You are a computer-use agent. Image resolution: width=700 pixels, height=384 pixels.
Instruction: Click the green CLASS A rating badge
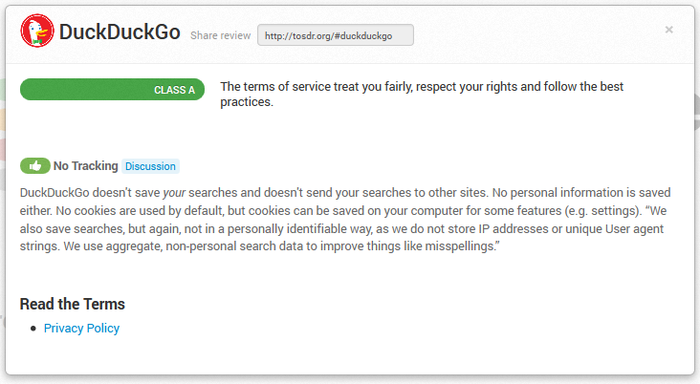coord(112,89)
